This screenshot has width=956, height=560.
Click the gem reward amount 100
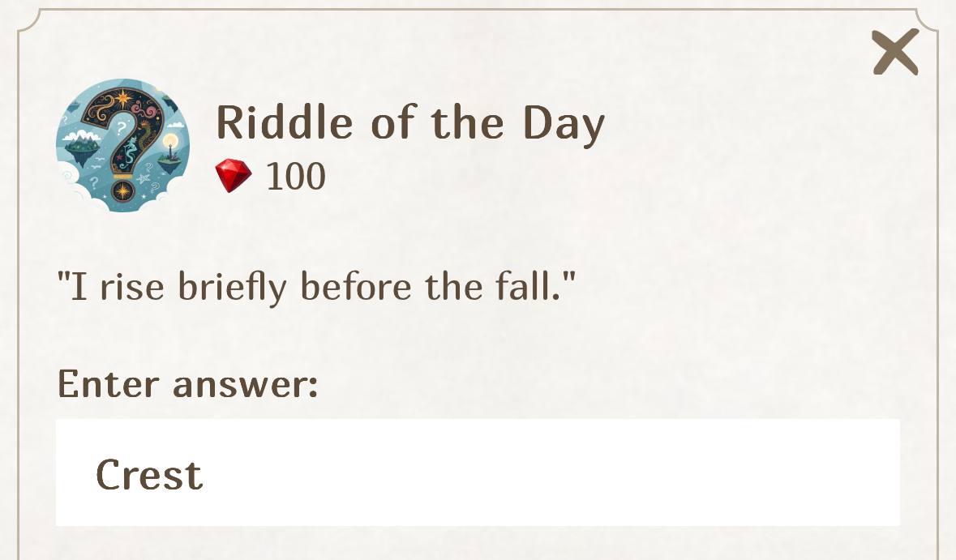click(x=296, y=176)
